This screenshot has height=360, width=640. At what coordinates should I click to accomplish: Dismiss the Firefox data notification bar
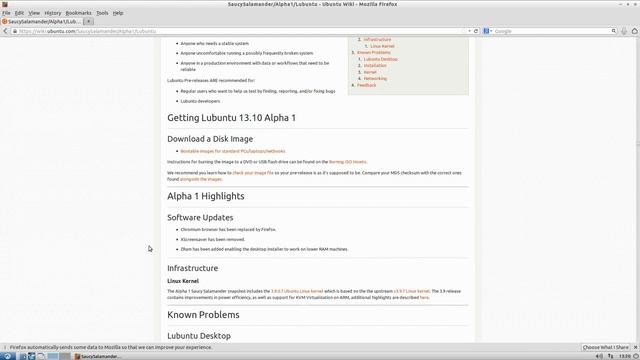point(636,347)
